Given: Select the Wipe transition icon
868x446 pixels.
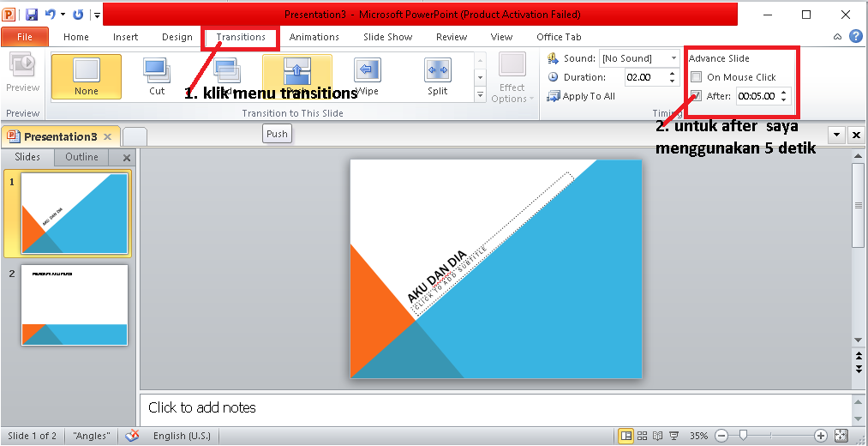Looking at the screenshot, I should (x=367, y=76).
